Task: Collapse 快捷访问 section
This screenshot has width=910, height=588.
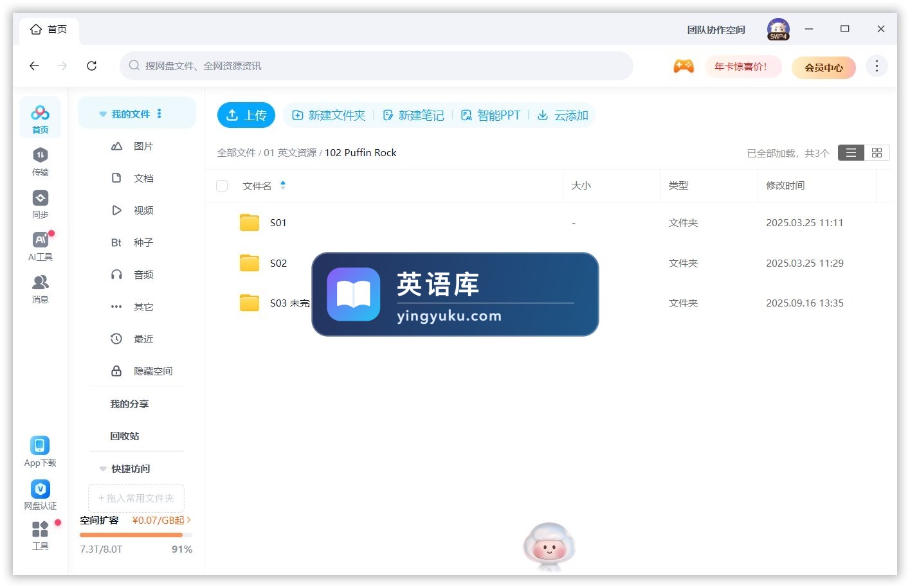Action: pos(103,468)
